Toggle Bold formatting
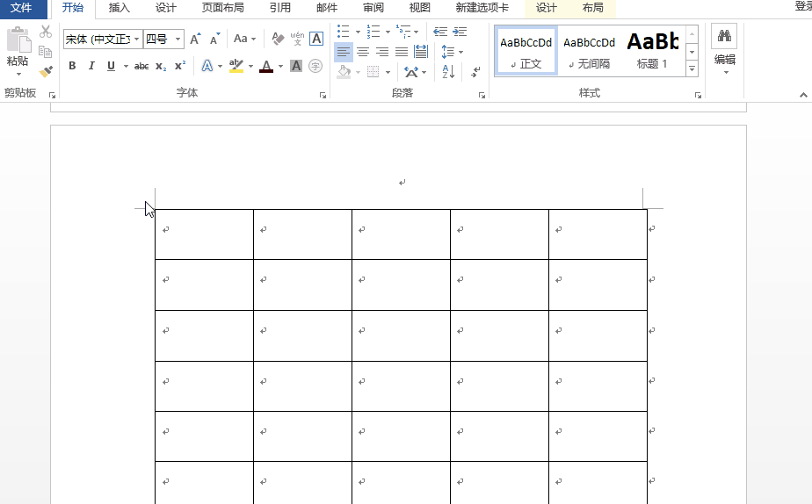 [72, 66]
